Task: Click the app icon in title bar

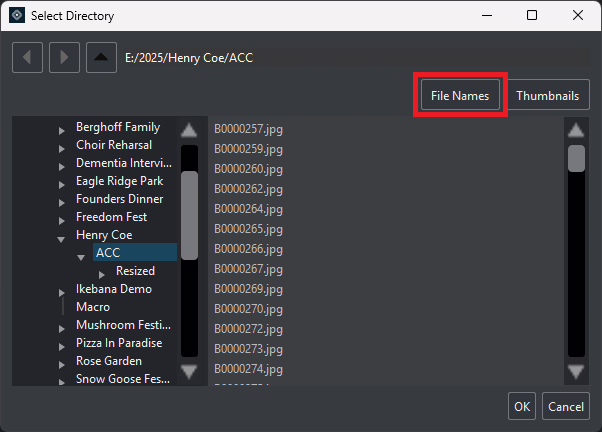Action: tap(17, 15)
